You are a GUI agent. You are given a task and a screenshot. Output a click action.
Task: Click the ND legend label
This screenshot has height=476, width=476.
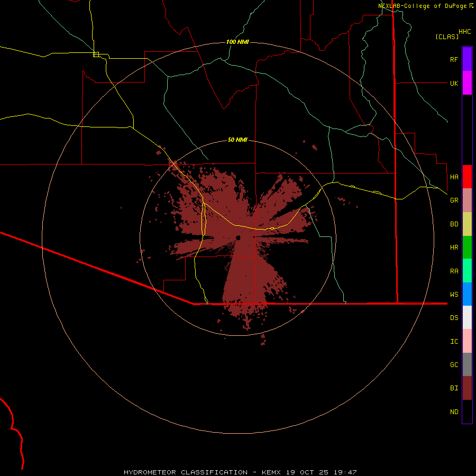click(x=454, y=412)
